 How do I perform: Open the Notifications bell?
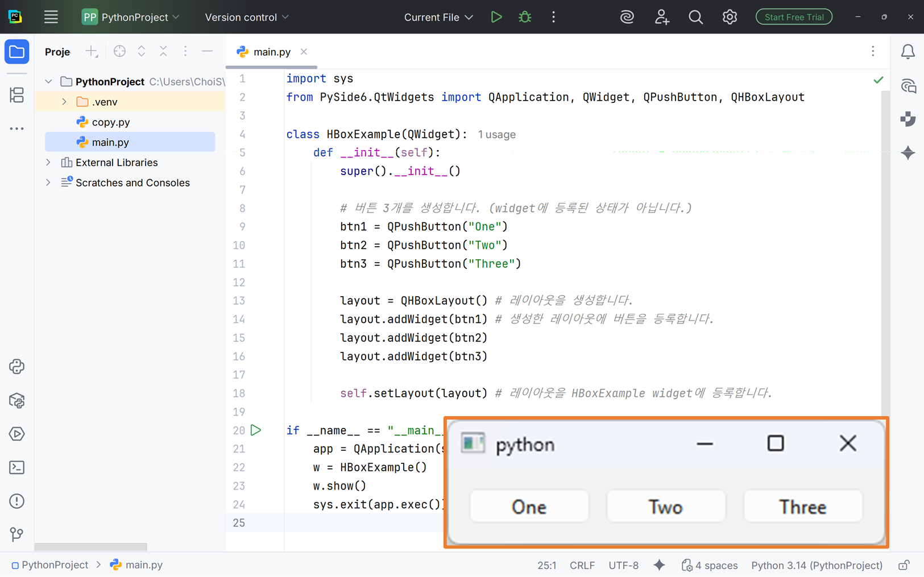(908, 52)
